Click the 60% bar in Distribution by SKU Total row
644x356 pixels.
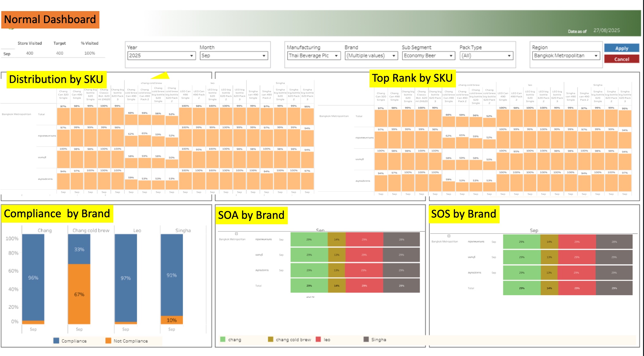point(131,119)
